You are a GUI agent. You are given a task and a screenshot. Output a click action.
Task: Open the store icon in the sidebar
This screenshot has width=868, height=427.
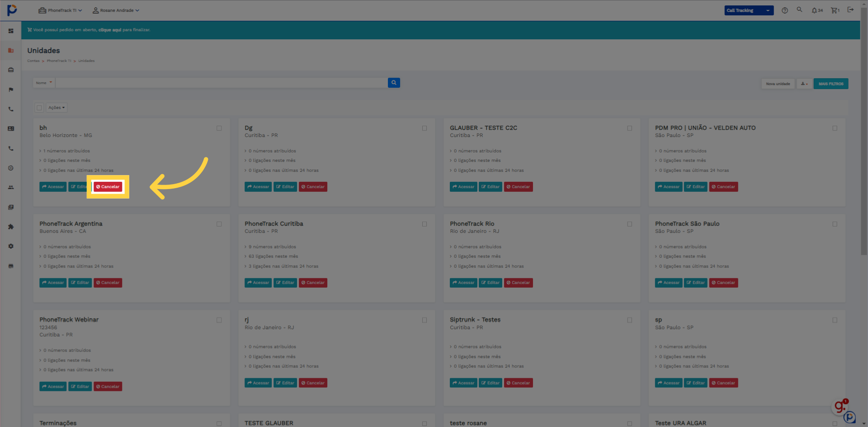pos(11,266)
